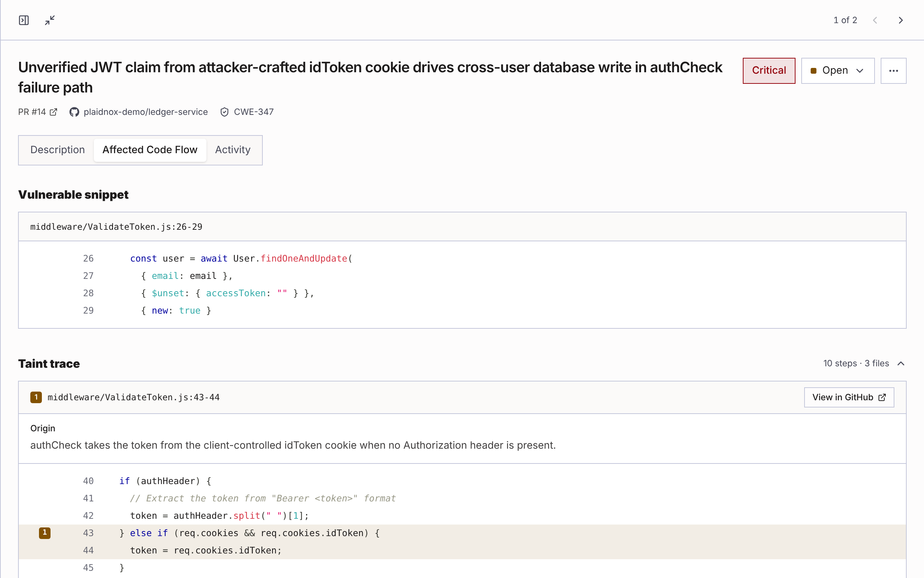Click code line 44 token assignment
Viewport: 924px width, 578px height.
coord(462,550)
